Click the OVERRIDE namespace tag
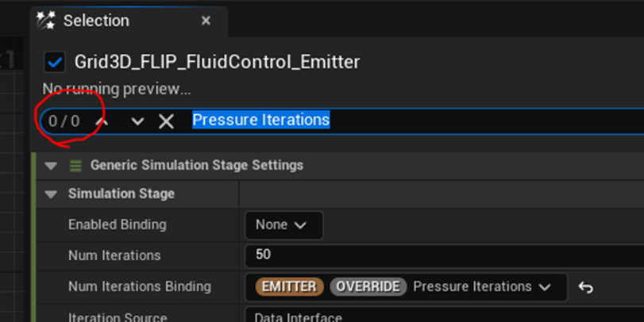This screenshot has width=644, height=322. [x=368, y=287]
